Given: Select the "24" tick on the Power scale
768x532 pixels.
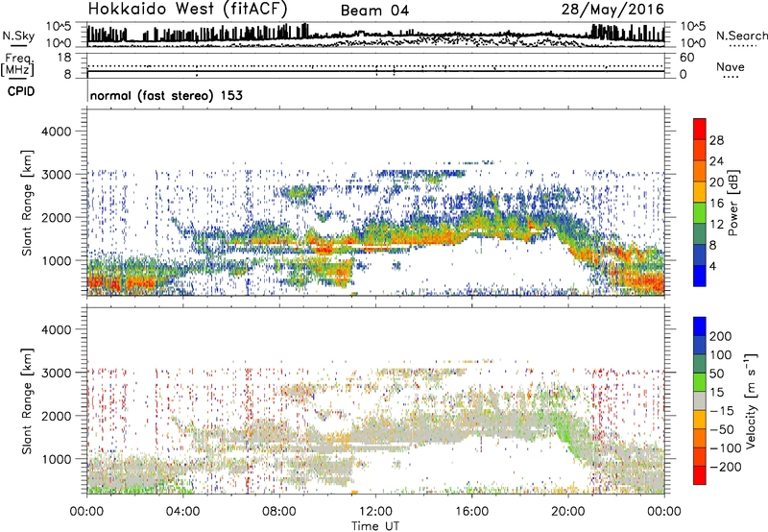Looking at the screenshot, I should (x=716, y=161).
